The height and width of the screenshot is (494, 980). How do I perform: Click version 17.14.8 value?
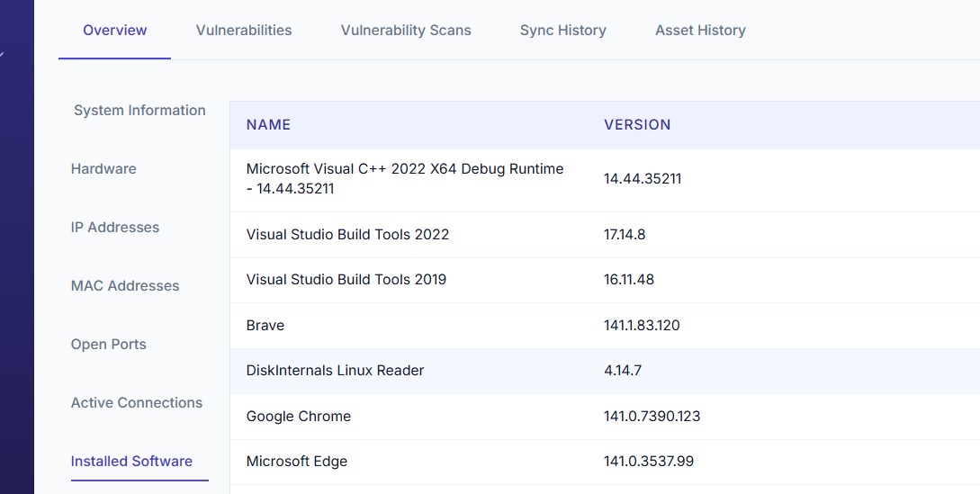625,235
